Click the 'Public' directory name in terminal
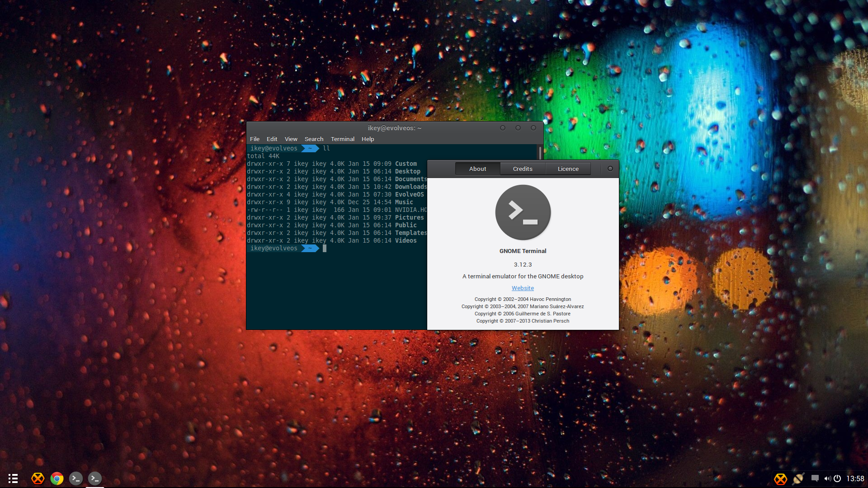The width and height of the screenshot is (868, 488). click(x=406, y=225)
